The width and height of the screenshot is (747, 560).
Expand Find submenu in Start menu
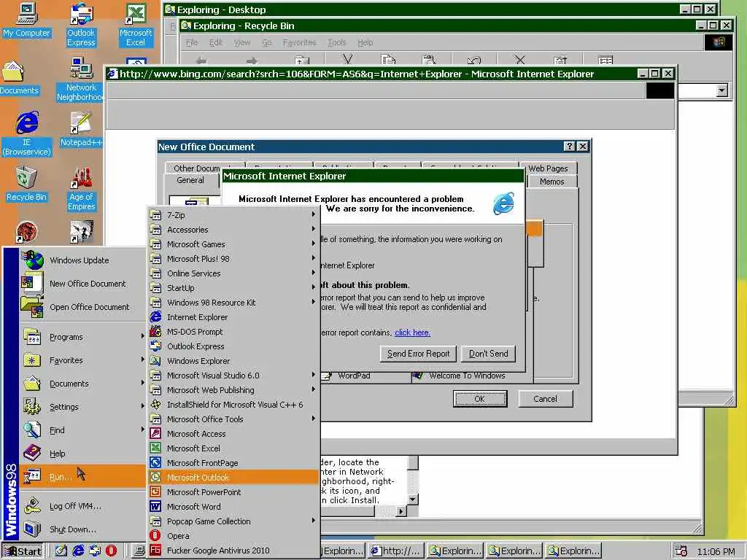[82, 430]
